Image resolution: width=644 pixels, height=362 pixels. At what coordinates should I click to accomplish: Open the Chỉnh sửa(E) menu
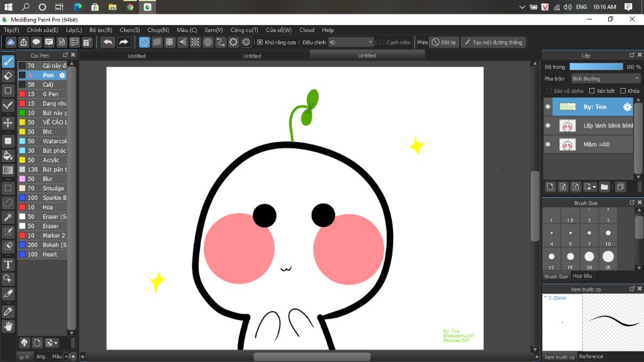(42, 30)
